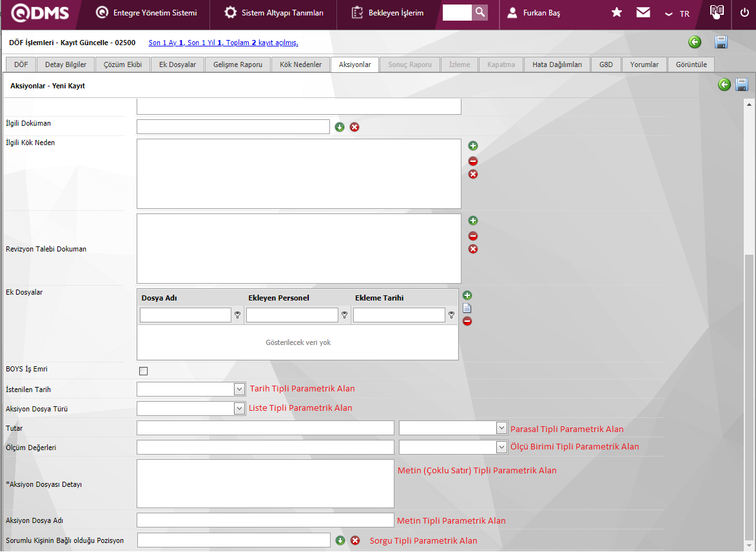This screenshot has width=756, height=552.
Task: Click the Revizyon Talebi Dokuman list box
Action: click(x=299, y=248)
